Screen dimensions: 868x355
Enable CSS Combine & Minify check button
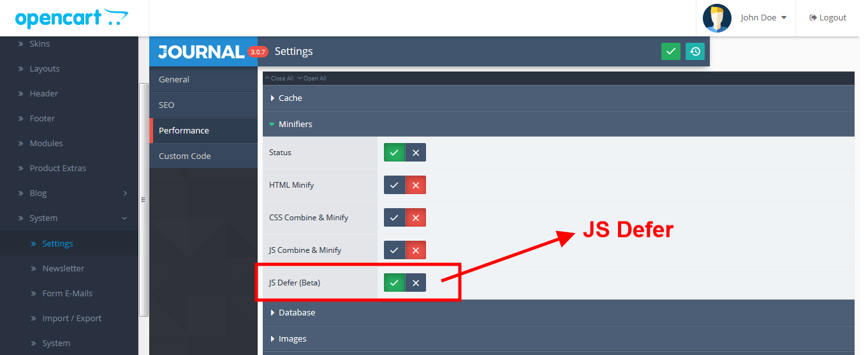pyautogui.click(x=394, y=218)
